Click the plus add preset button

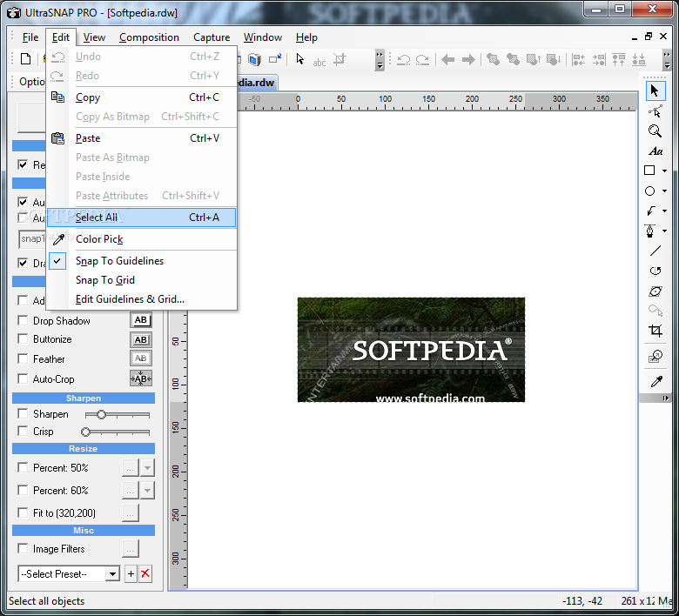pyautogui.click(x=131, y=574)
